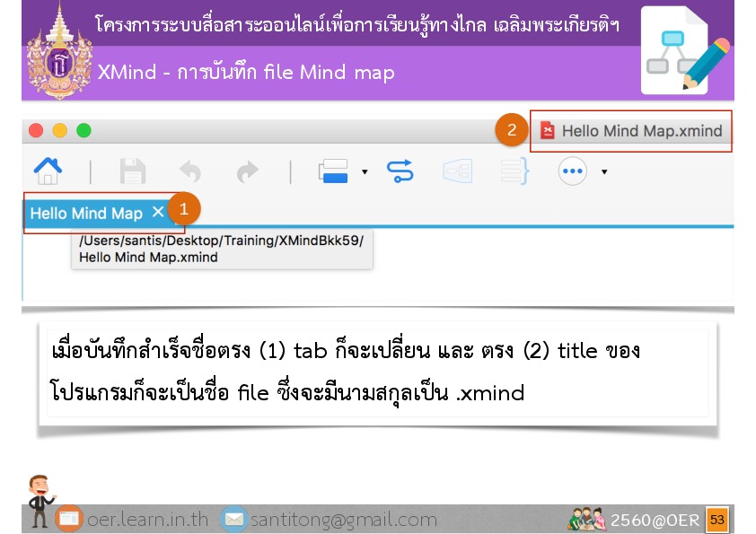This screenshot has width=756, height=534.
Task: Click the yellow minimize window button
Action: point(60,131)
